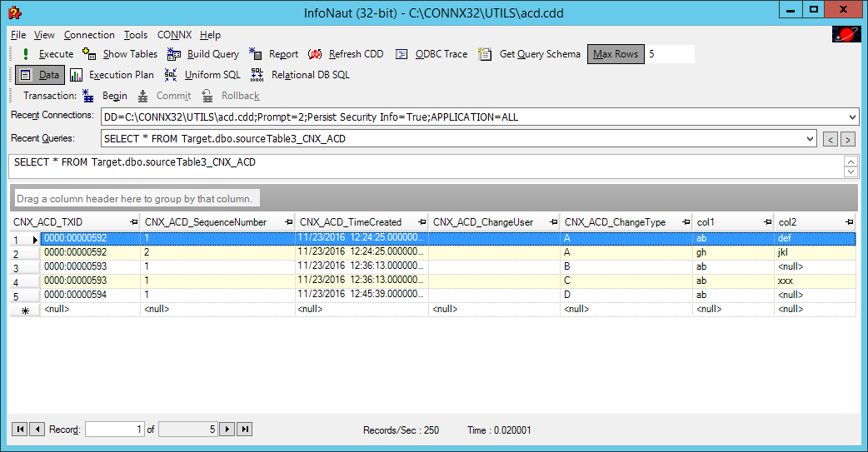Click the Max Rows value field
Viewport: 868px width, 452px height.
670,53
